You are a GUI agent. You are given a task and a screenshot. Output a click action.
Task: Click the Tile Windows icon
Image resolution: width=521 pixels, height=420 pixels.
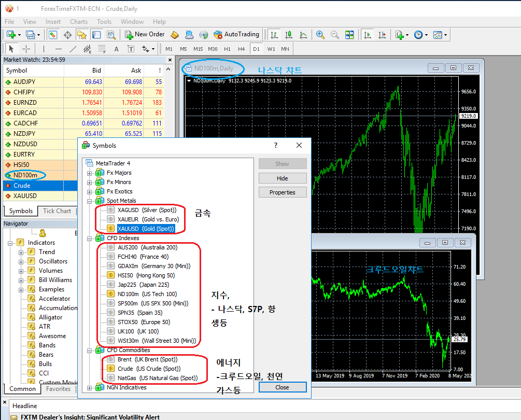click(x=349, y=35)
